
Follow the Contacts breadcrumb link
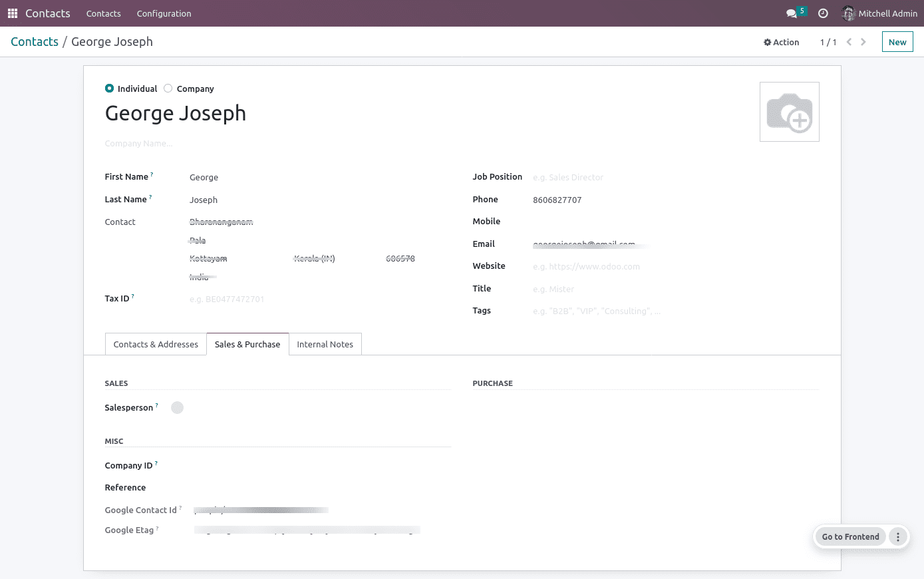click(x=35, y=41)
